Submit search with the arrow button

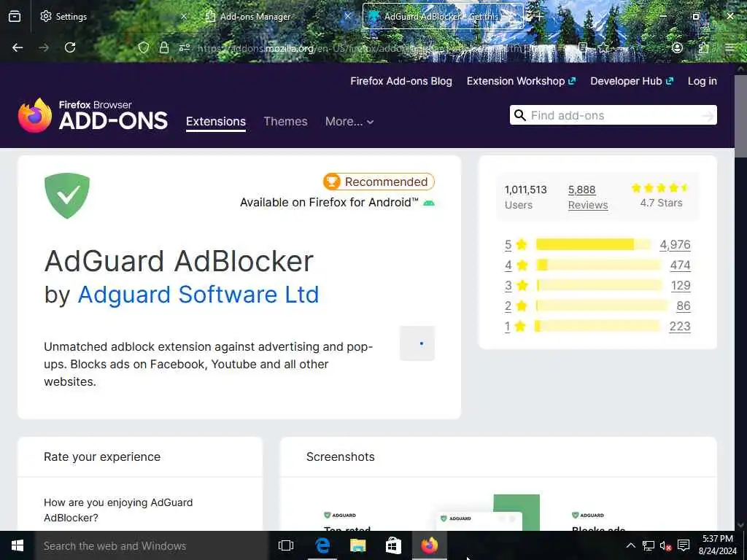click(x=708, y=115)
